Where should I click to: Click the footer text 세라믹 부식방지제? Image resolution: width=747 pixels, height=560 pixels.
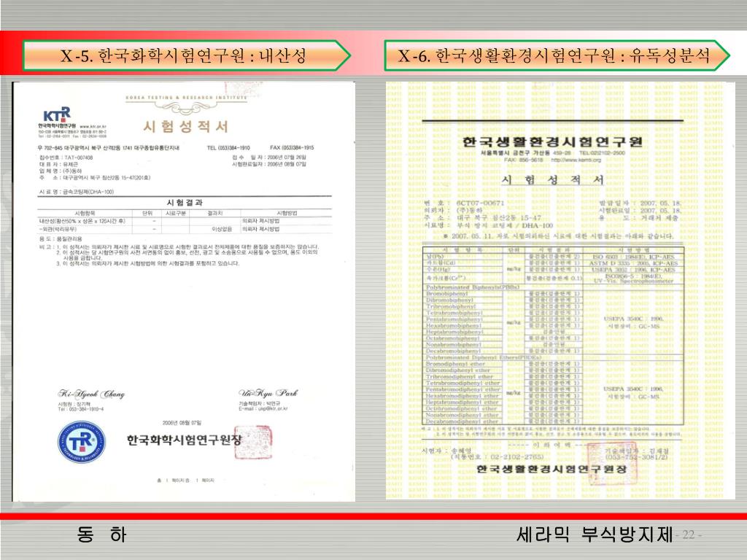click(595, 534)
